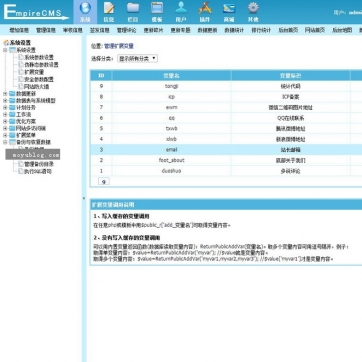
Task: Collapse the left sidebar with the arrow handle
Action: pyautogui.click(x=84, y=198)
